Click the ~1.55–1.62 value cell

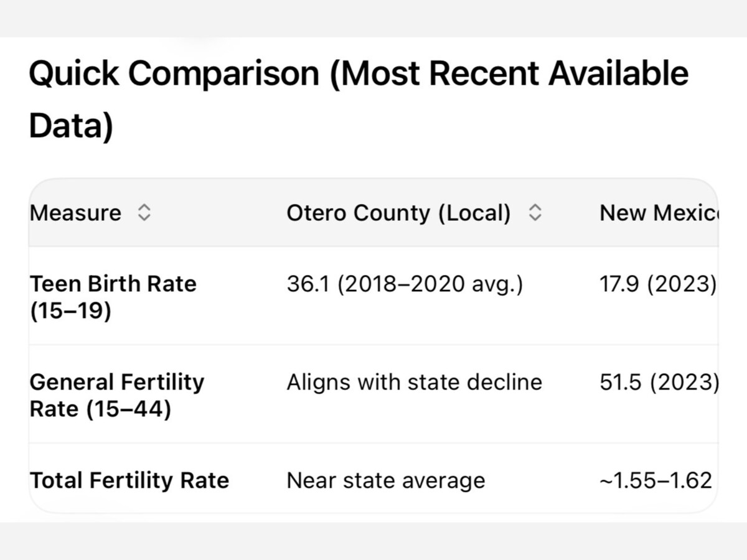coord(655,480)
